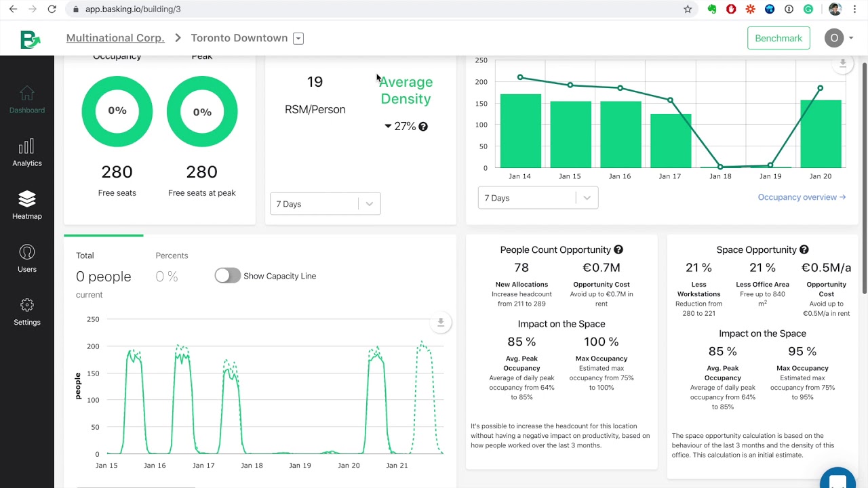Viewport: 868px width, 488px height.
Task: Click the Basking logo icon
Action: 29,39
